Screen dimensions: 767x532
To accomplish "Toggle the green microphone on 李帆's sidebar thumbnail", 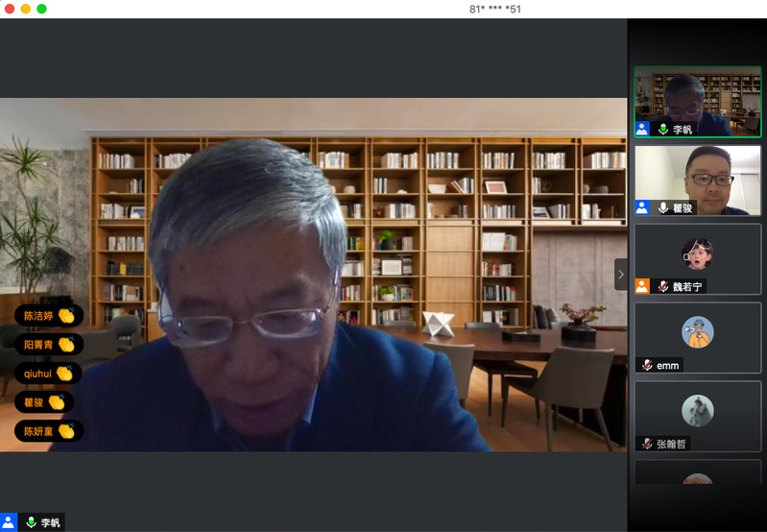I will pos(662,129).
